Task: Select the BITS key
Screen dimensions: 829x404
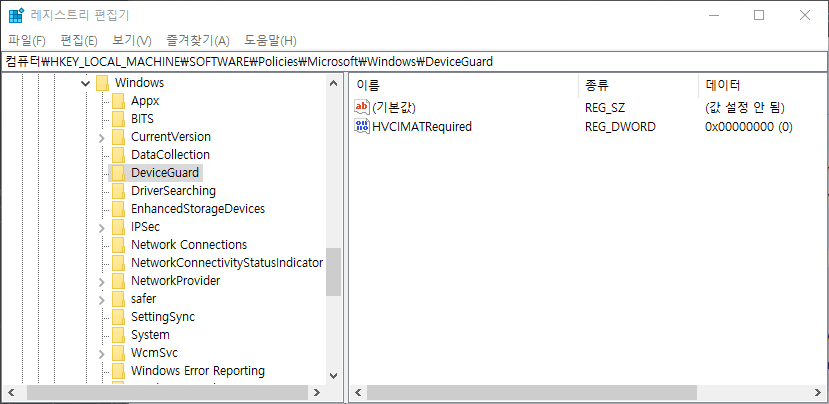Action: coord(142,118)
